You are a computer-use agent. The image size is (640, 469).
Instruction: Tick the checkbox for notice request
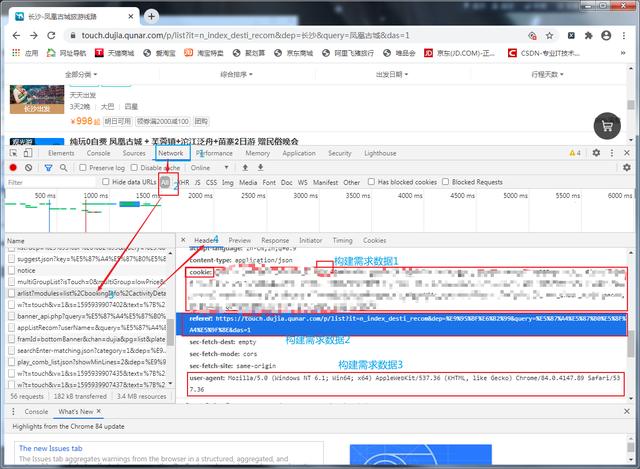point(11,270)
